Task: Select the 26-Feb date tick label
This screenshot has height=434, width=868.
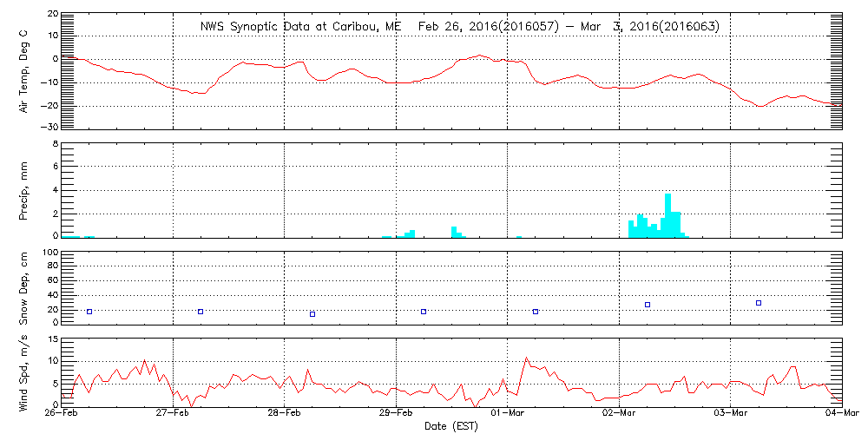Action: point(62,415)
